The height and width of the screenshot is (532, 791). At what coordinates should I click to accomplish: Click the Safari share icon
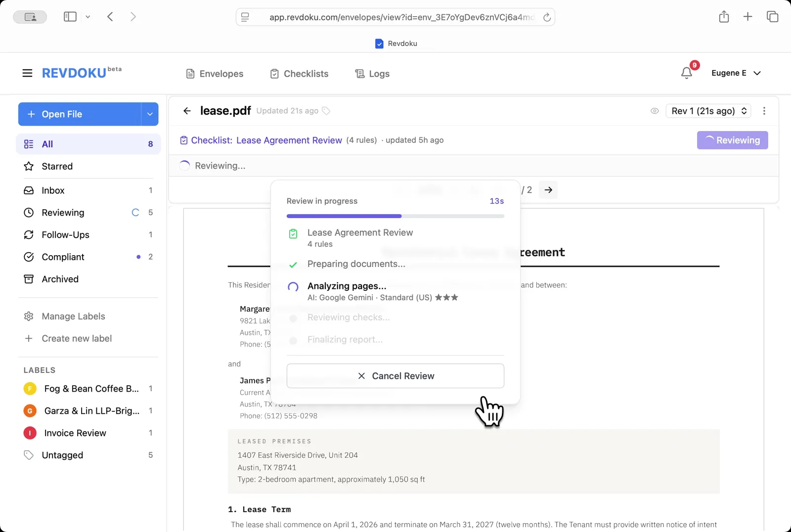point(724,17)
